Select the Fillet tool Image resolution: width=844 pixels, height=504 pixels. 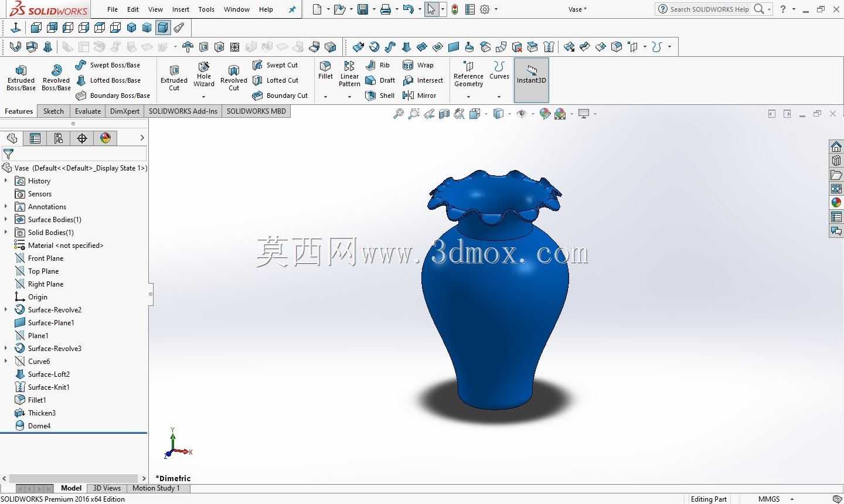[x=325, y=70]
